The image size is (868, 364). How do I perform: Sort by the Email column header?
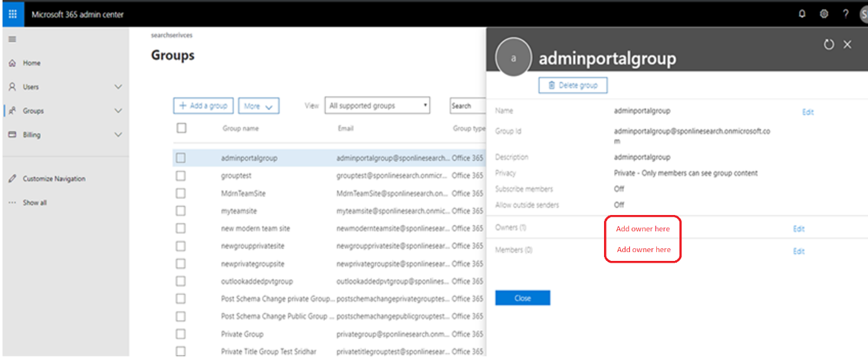tap(345, 128)
